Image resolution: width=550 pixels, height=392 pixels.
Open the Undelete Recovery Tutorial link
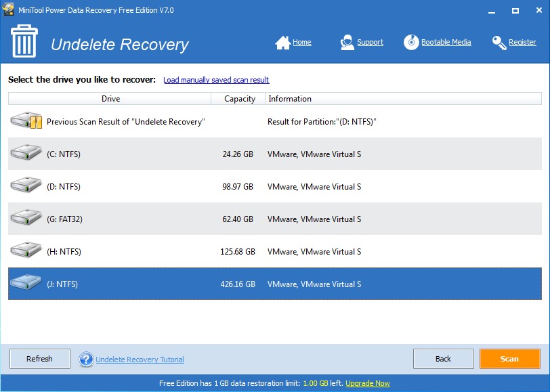pyautogui.click(x=140, y=360)
